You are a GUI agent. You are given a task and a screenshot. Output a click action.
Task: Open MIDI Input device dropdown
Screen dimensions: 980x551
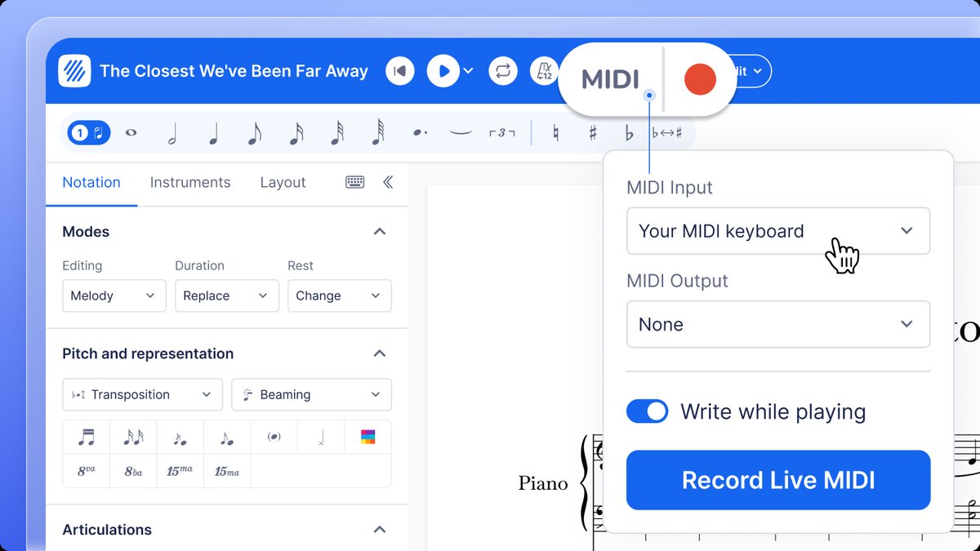[x=778, y=231]
